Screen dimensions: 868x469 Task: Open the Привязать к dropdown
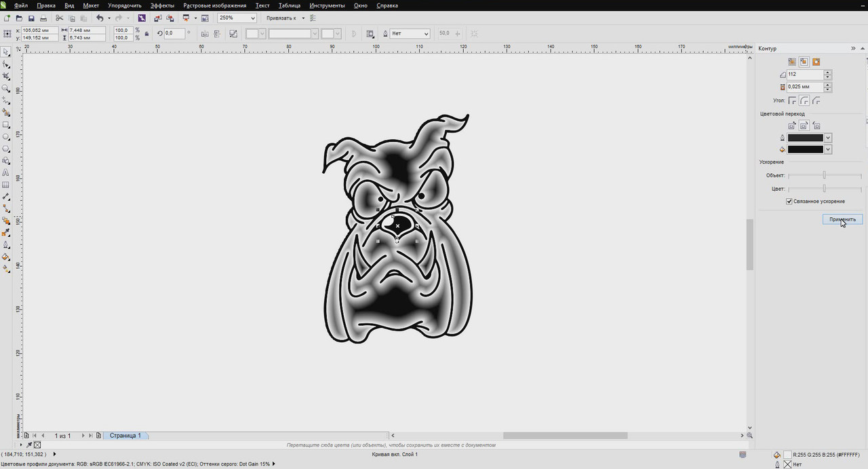tap(302, 18)
